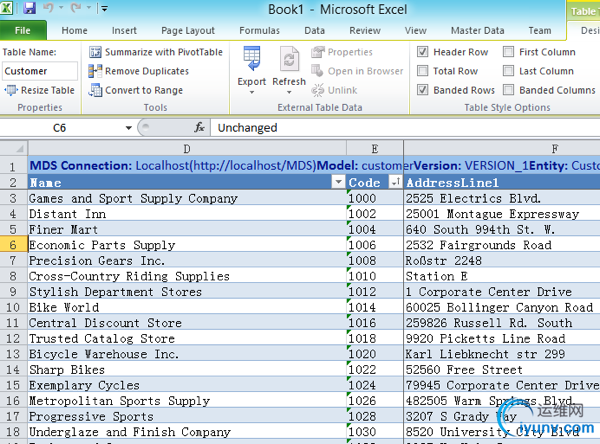The height and width of the screenshot is (444, 600).
Task: Open Customize Quick Access Toolbar arrow
Action: [104, 8]
